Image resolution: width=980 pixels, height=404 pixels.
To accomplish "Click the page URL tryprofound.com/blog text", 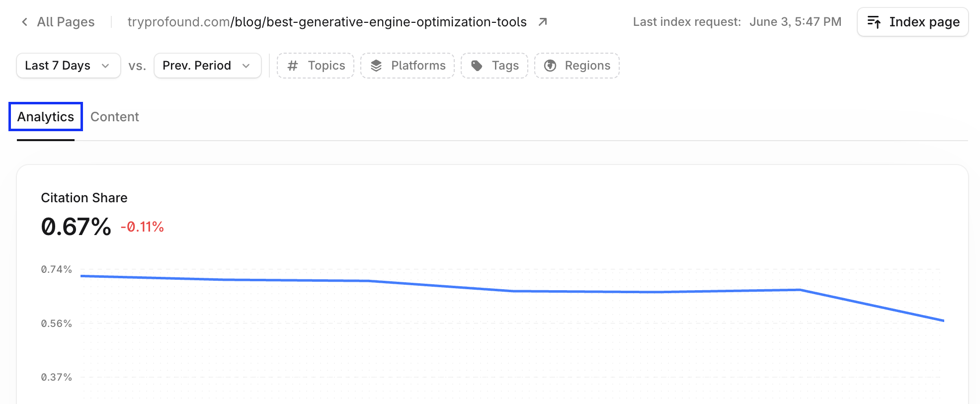I will click(327, 22).
